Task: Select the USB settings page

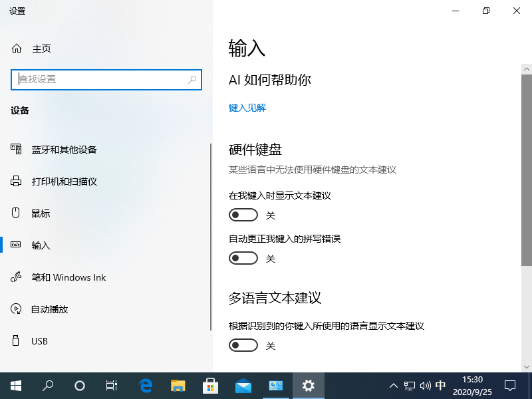Action: tap(40, 340)
